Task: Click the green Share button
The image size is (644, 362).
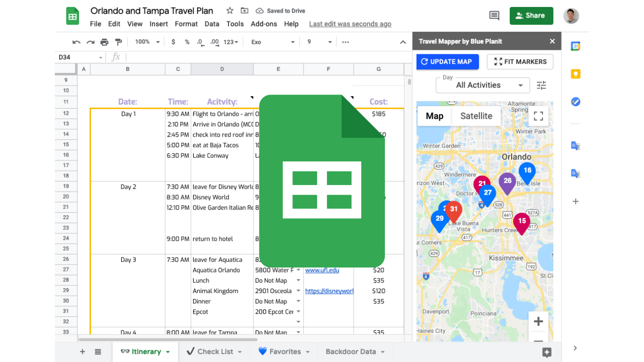Action: click(531, 16)
